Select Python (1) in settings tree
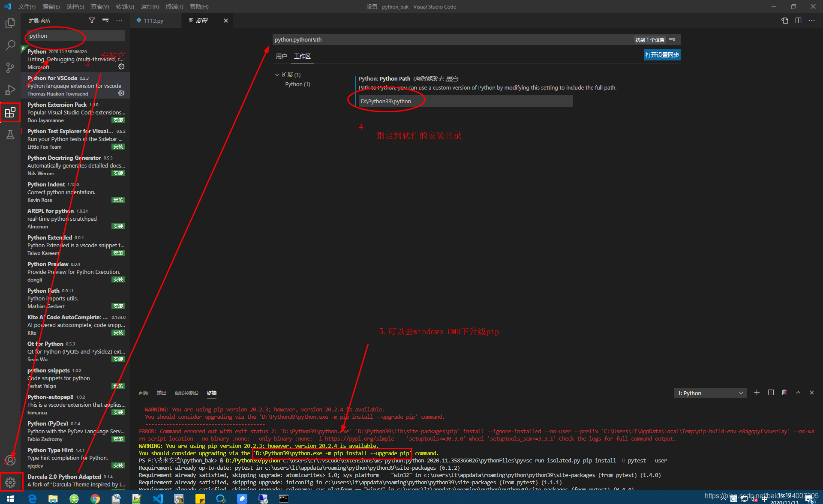The height and width of the screenshot is (504, 823). [x=297, y=84]
